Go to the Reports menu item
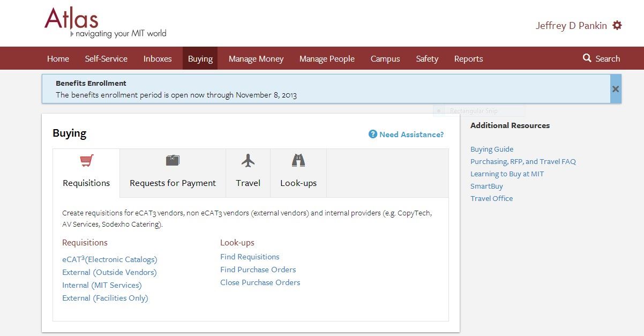This screenshot has height=336, width=644. [x=468, y=59]
